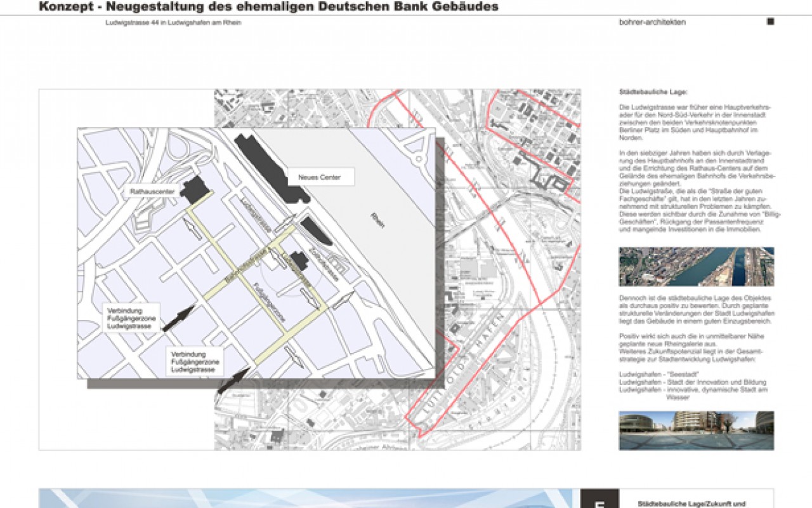
Task: Click the footer caption 'Städtebauliche Lage/Zukunft und'
Action: coord(691,504)
